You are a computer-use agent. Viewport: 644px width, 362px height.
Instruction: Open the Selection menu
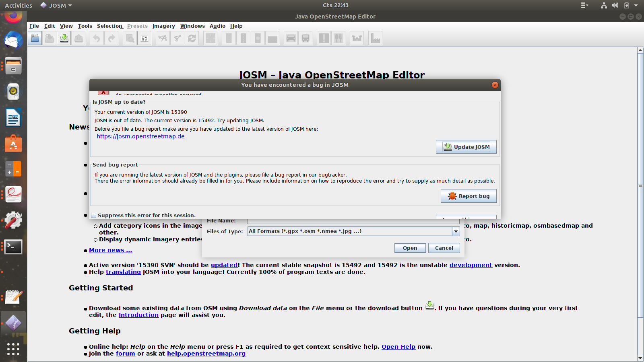tap(109, 26)
